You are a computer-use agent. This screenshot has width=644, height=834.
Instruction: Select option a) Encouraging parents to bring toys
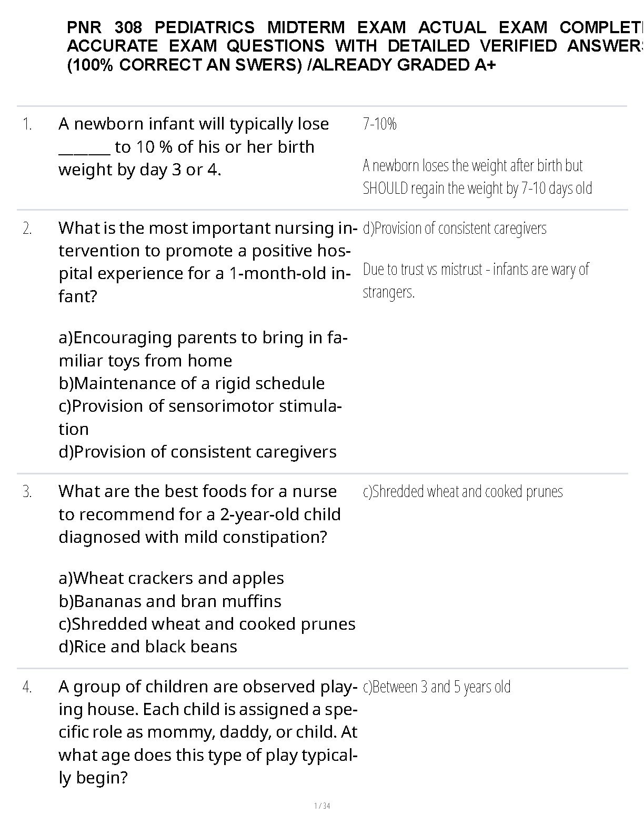[x=203, y=349]
